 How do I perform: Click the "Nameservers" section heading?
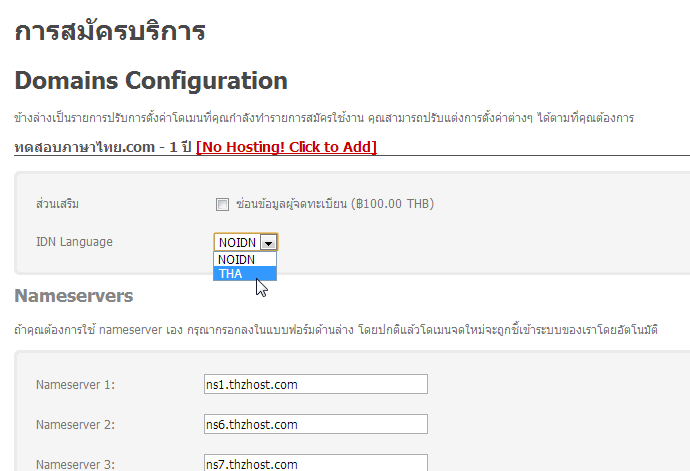point(74,296)
